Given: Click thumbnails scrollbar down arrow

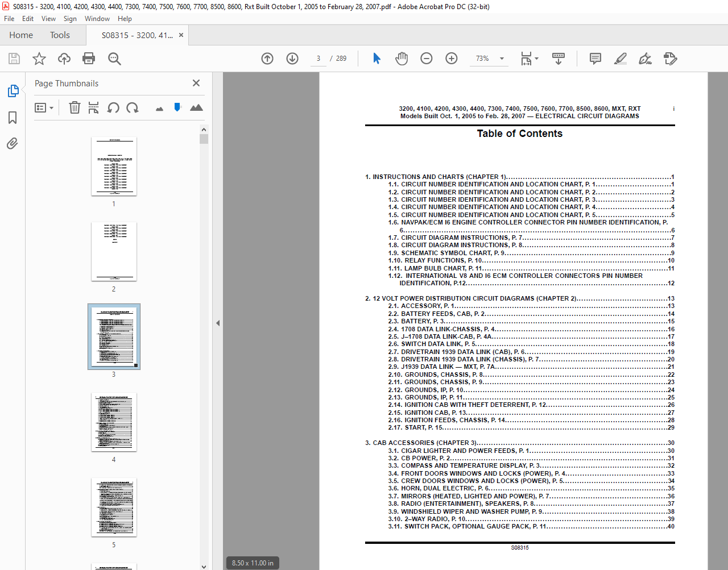Looking at the screenshot, I should [204, 566].
